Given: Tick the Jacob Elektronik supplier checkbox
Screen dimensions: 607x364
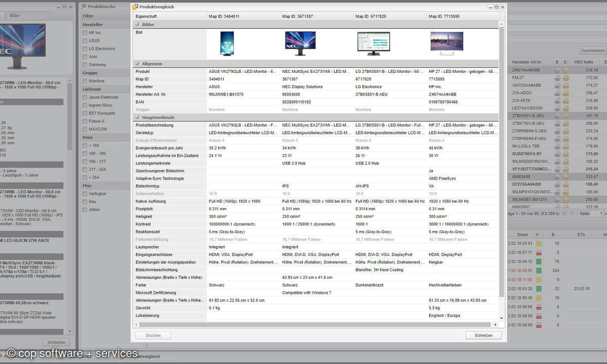Looking at the screenshot, I should 85,98.
